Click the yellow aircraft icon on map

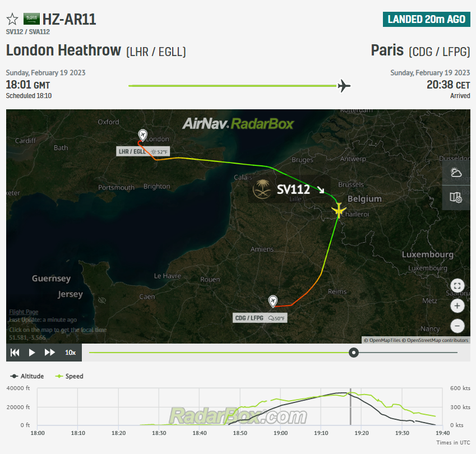click(x=339, y=210)
